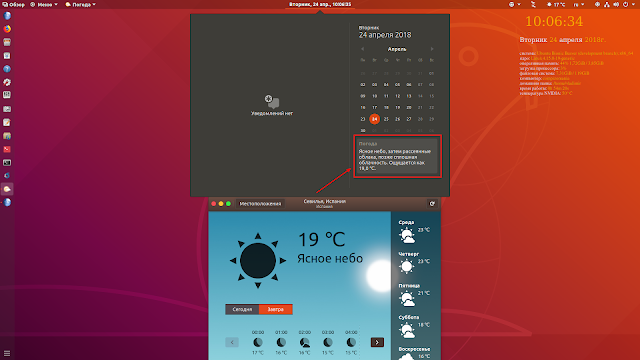This screenshot has width=640, height=360.
Task: Open the Меню dropdown in top panel
Action: (44, 4)
